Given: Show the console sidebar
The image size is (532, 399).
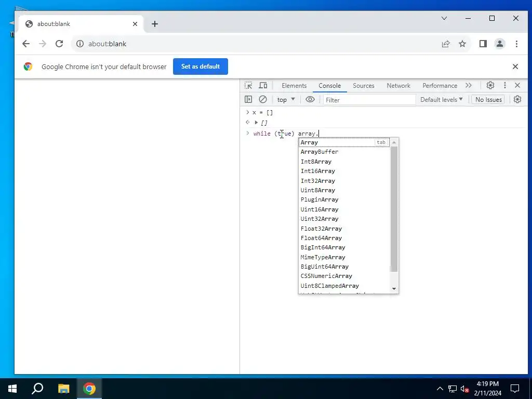Looking at the screenshot, I should [248, 99].
